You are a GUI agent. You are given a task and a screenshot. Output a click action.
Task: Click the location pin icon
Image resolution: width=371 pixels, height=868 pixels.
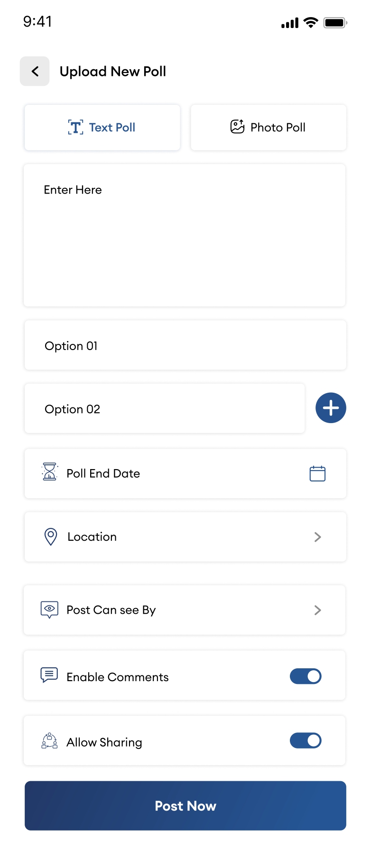tap(50, 536)
